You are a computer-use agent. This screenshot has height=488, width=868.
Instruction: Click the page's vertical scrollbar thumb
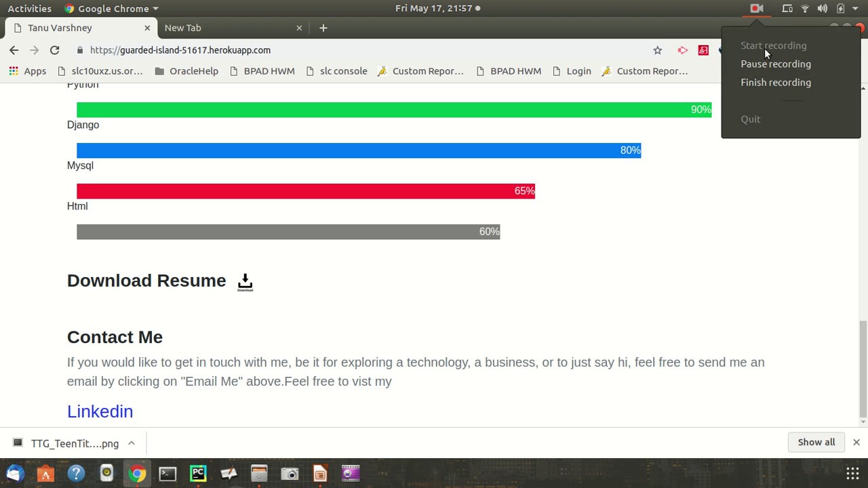point(863,369)
